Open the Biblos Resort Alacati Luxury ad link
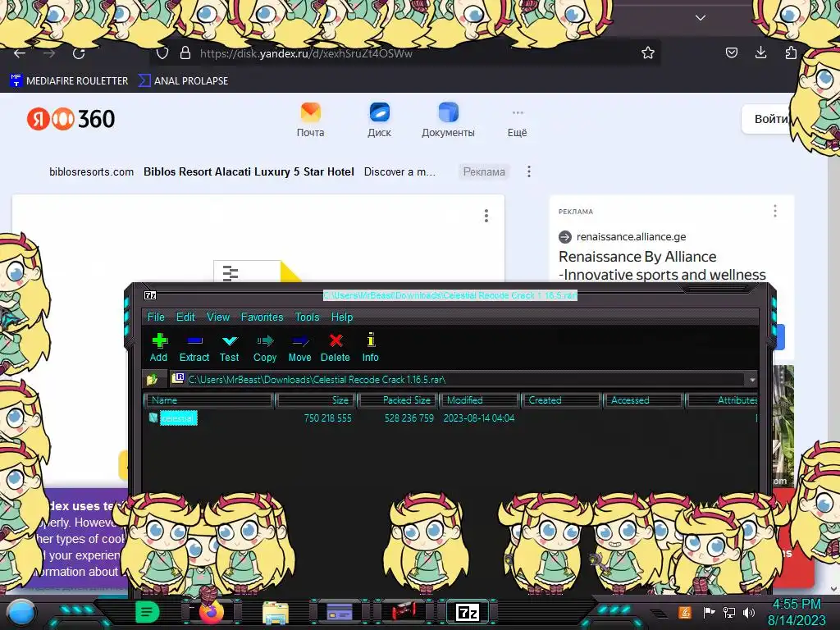This screenshot has width=840, height=630. coord(249,171)
